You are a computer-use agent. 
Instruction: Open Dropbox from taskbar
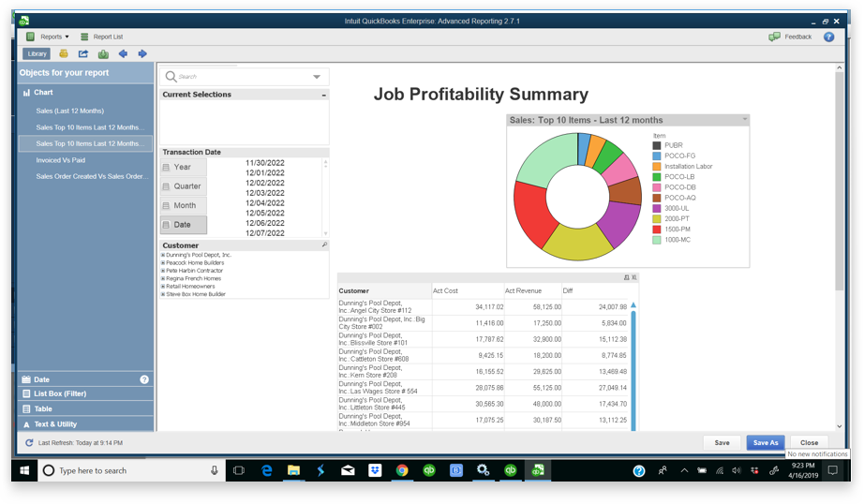[375, 470]
